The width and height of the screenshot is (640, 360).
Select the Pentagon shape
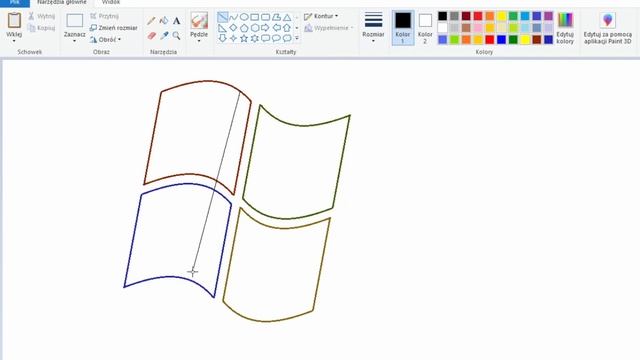point(244,28)
